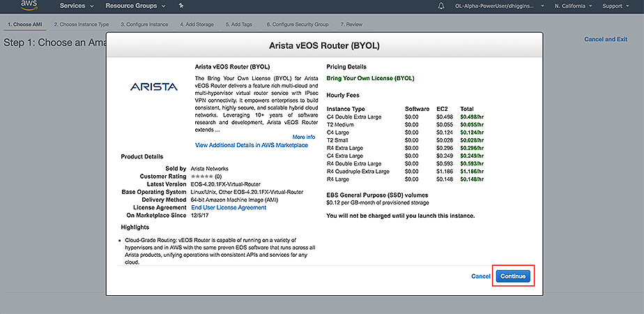Open View Additional Details in AWS Marketplace
644x314 pixels.
[252, 145]
